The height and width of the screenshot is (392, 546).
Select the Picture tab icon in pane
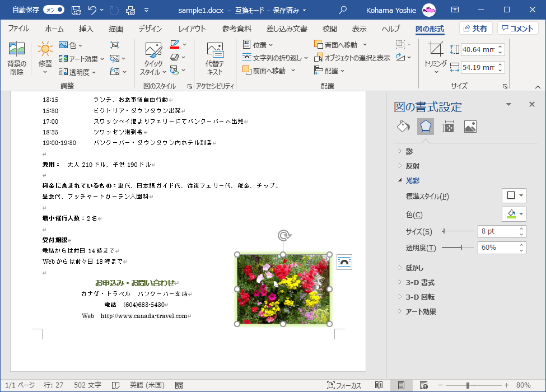coord(470,127)
